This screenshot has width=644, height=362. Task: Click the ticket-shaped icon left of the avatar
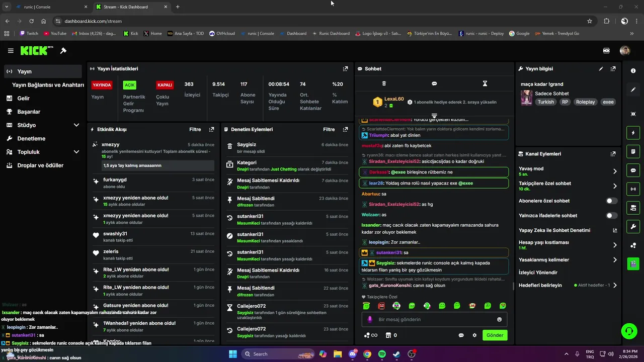(x=607, y=50)
